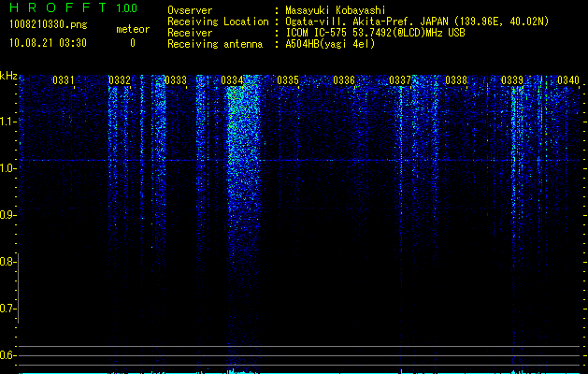
Task: Click the 0.7 frequency axis label
Action: (7, 309)
